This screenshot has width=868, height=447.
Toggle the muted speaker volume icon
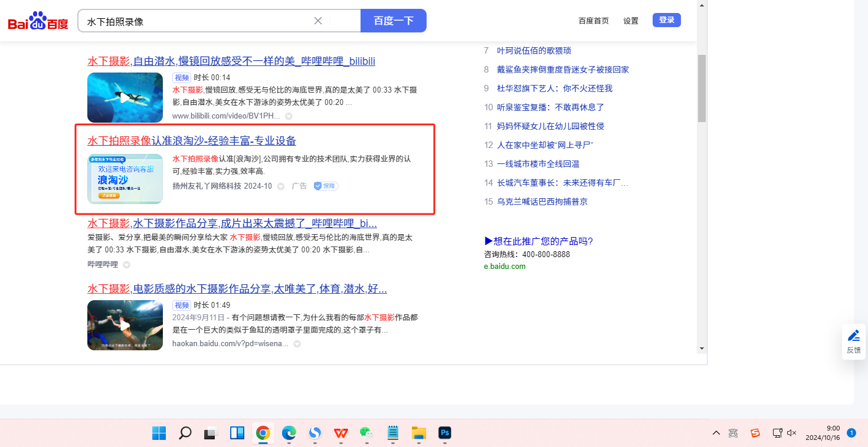[x=792, y=433]
